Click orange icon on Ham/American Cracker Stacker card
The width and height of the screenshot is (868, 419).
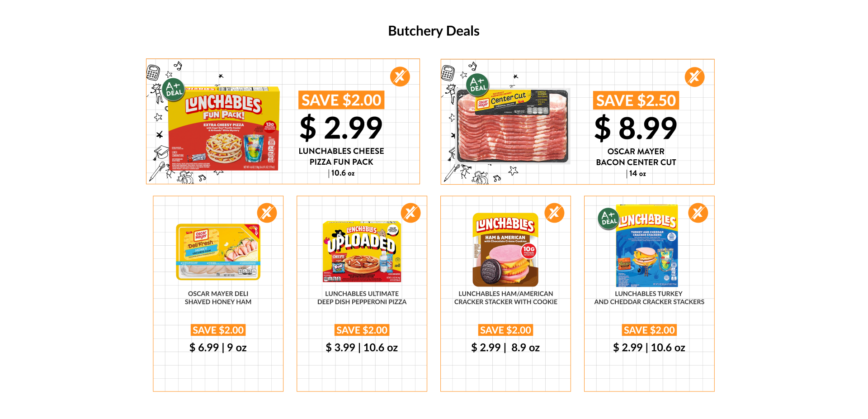coord(555,213)
